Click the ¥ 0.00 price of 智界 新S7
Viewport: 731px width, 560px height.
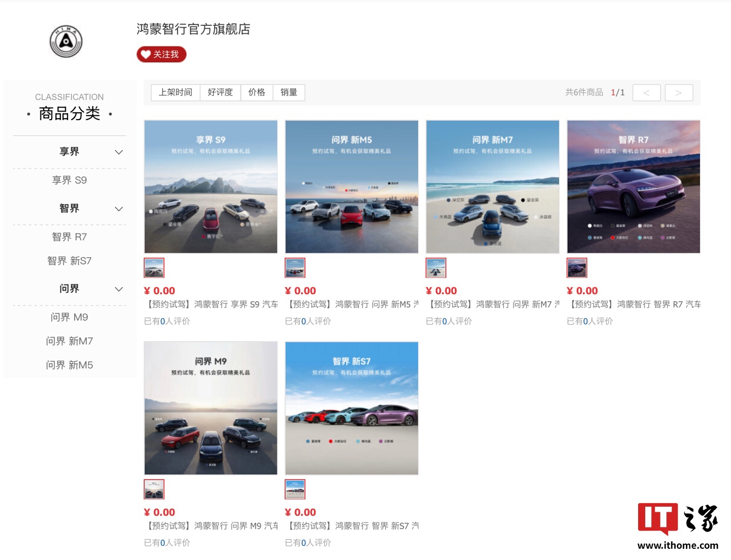(301, 512)
